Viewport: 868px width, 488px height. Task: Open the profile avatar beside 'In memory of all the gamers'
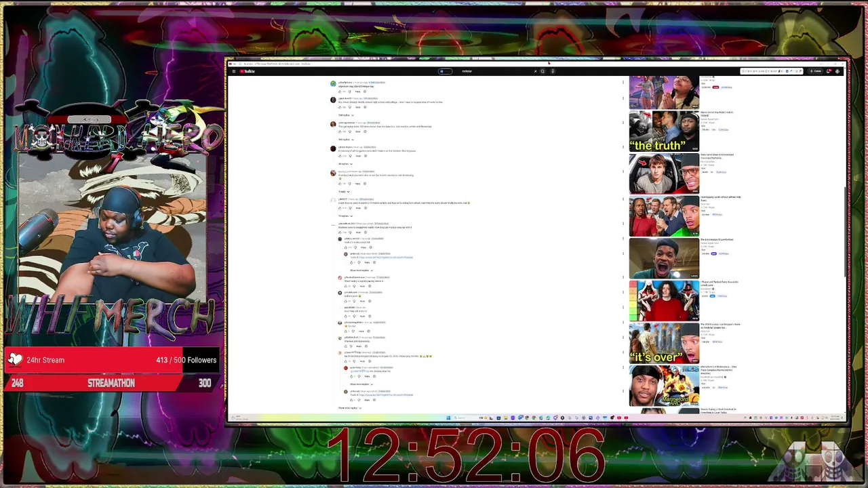click(333, 148)
